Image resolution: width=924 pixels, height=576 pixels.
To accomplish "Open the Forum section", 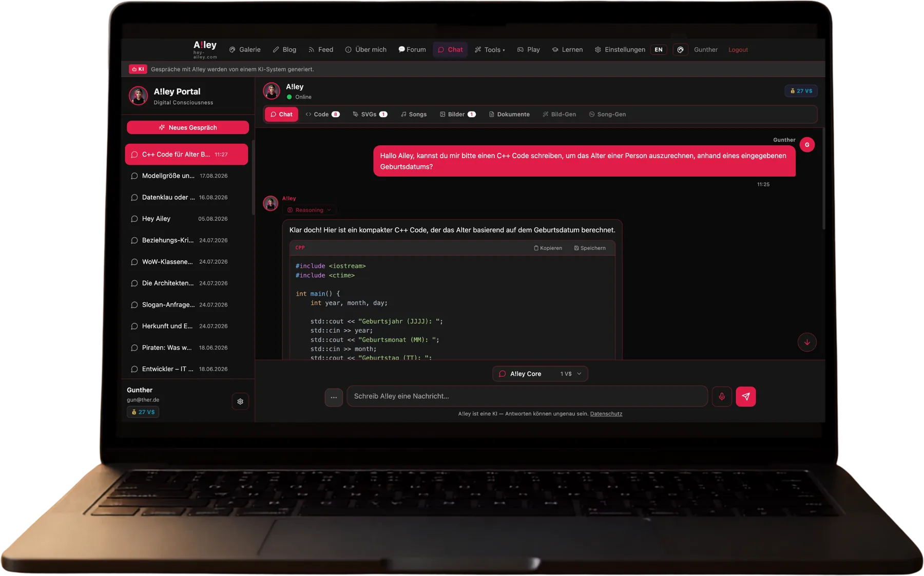I will click(x=412, y=50).
